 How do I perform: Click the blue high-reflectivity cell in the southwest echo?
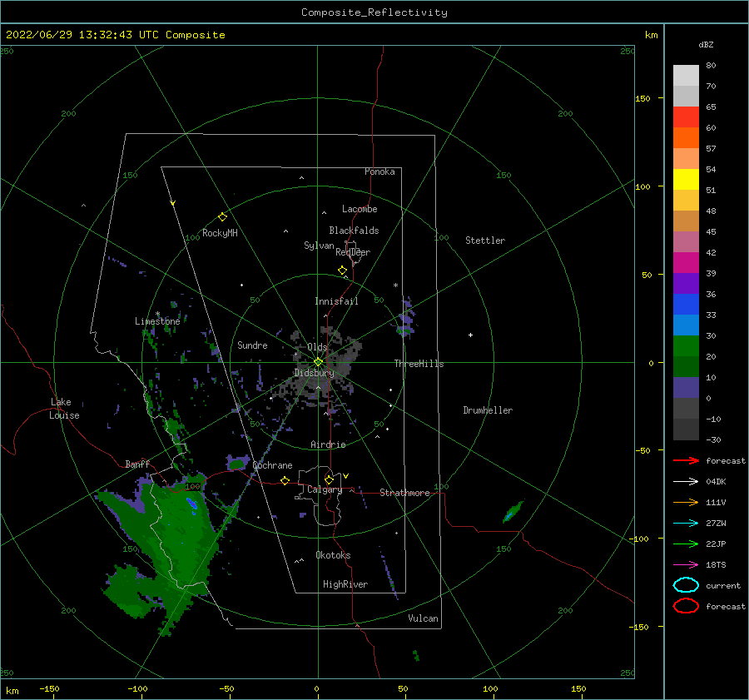pos(192,504)
